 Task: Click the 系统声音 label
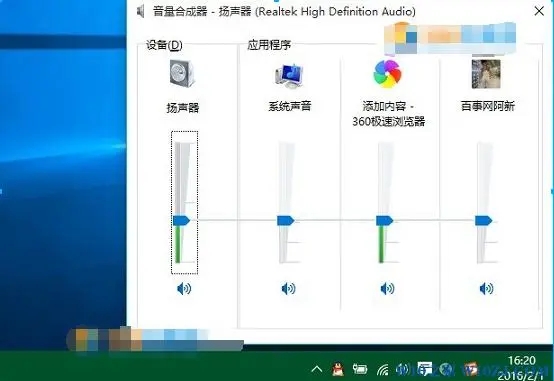(290, 106)
